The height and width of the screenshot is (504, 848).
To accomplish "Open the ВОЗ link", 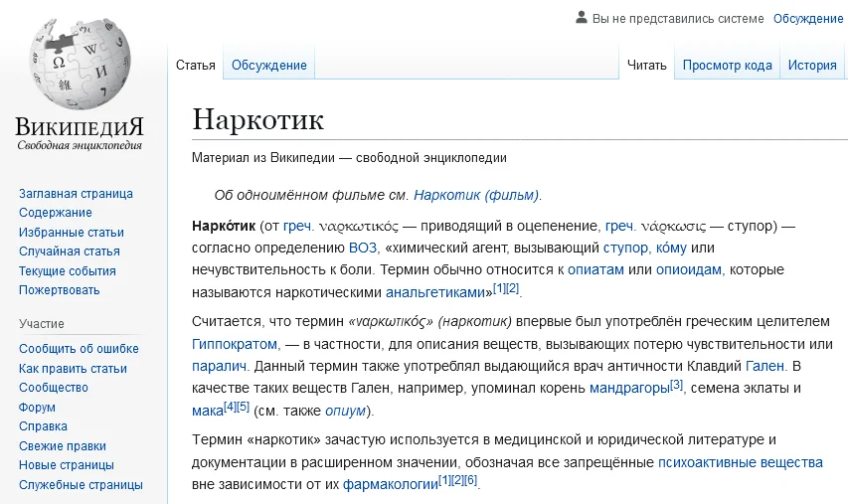I will tap(362, 248).
